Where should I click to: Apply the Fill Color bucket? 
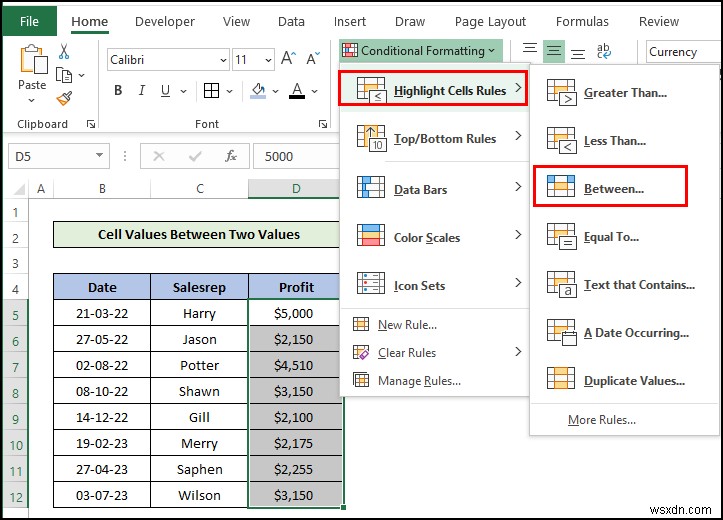(258, 90)
